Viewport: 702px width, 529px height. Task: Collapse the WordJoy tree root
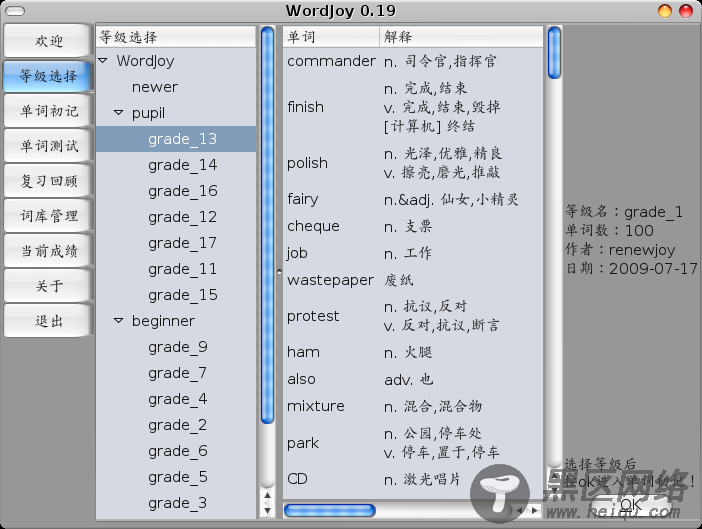[x=103, y=60]
